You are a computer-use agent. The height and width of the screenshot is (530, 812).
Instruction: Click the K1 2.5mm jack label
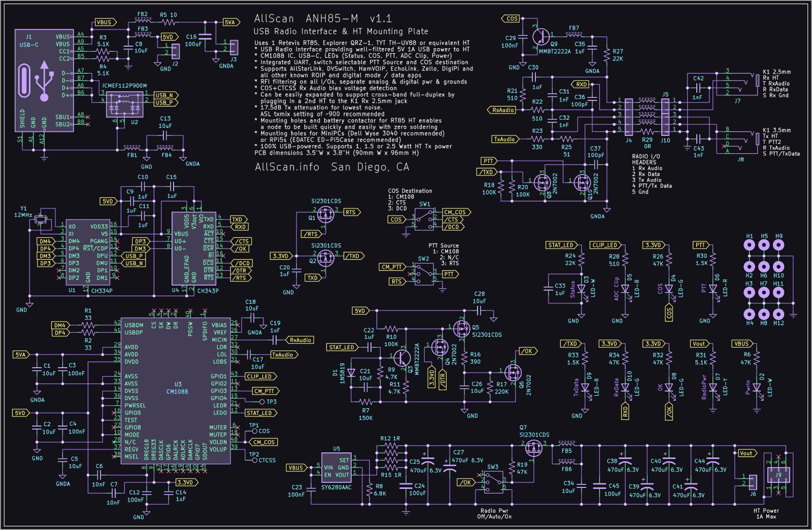pos(776,72)
